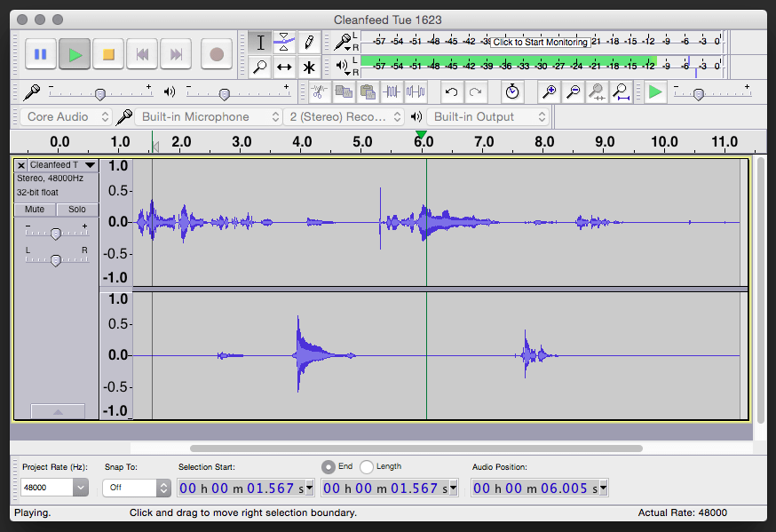Adjust the playback speed slider
776x532 pixels.
point(698,93)
